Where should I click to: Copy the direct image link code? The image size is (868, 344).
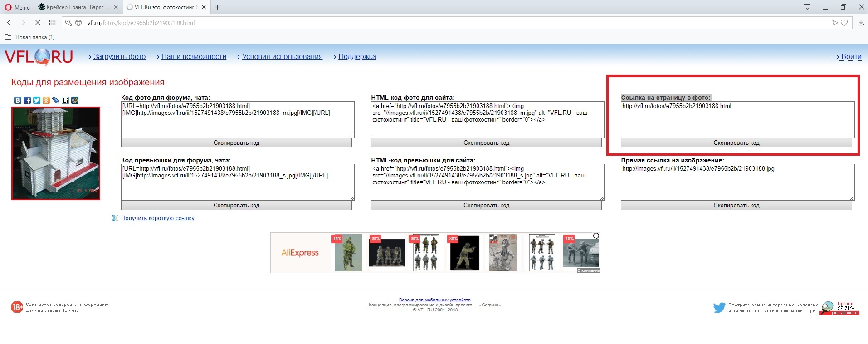736,206
